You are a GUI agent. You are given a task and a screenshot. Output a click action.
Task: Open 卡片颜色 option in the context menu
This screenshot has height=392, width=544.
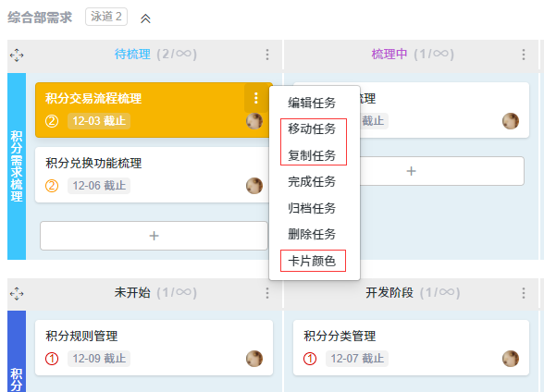pos(312,261)
